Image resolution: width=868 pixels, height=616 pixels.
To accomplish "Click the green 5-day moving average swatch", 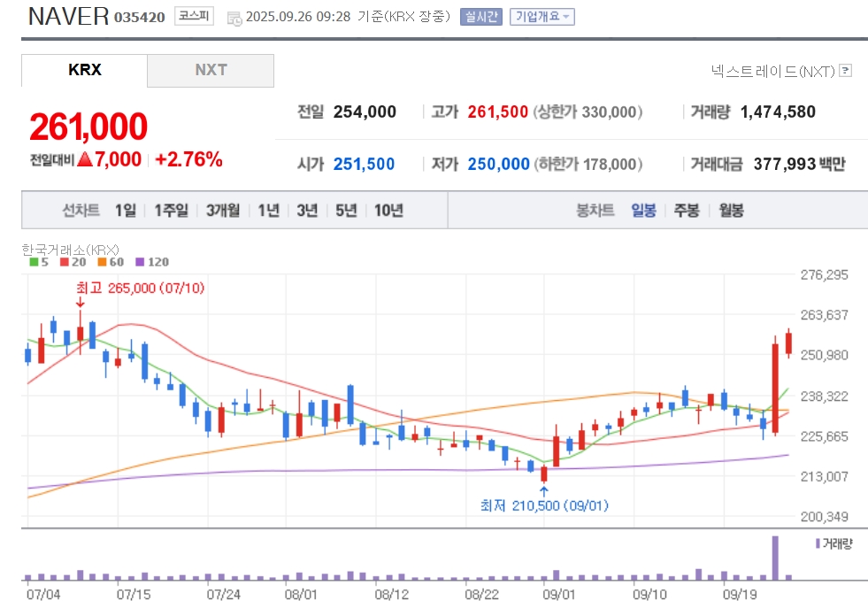I will (x=34, y=262).
